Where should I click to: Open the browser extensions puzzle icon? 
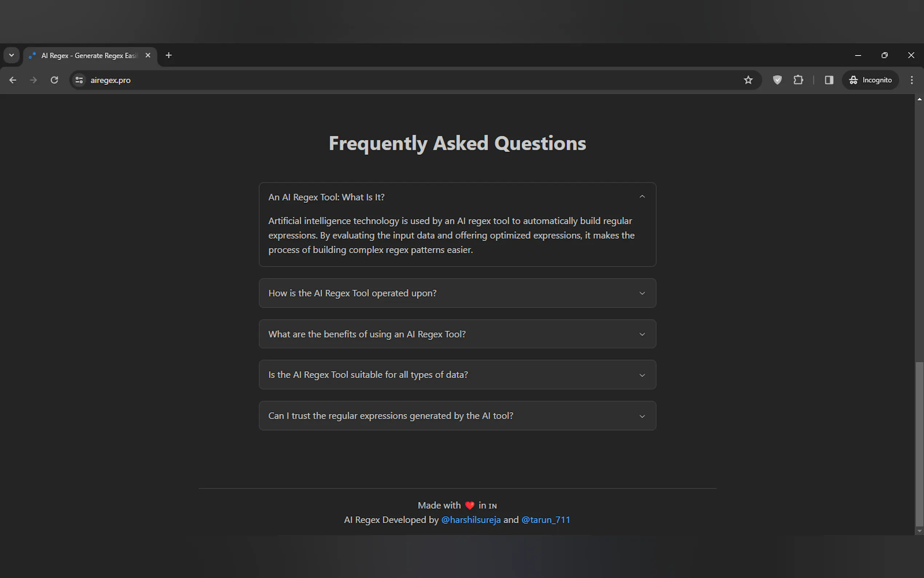tap(798, 80)
